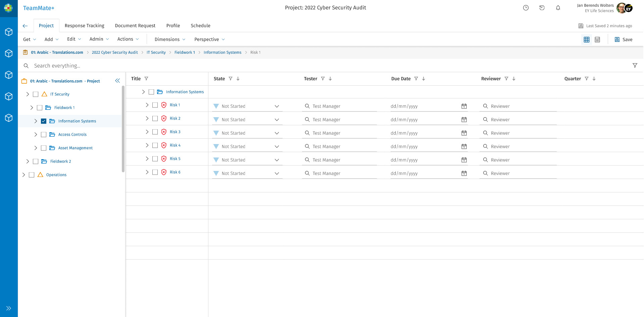Image resolution: width=644 pixels, height=317 pixels.
Task: Sort the Tester column with arrow icon
Action: [330, 79]
